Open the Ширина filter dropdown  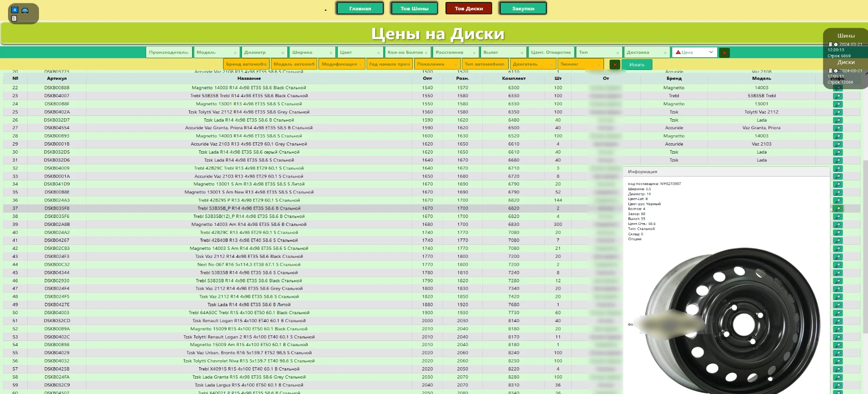click(312, 52)
